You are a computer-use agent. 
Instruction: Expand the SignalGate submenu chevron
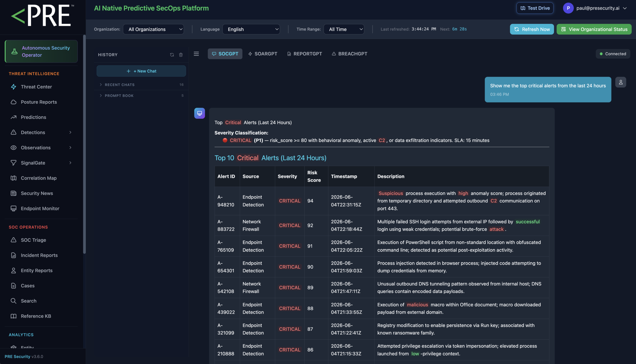tap(70, 163)
